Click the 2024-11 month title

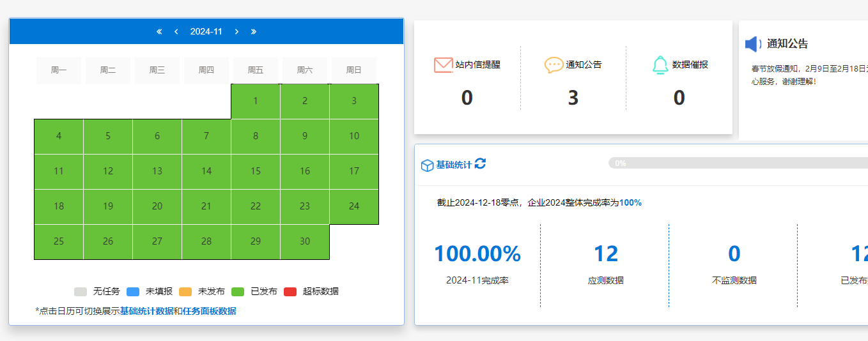click(206, 31)
